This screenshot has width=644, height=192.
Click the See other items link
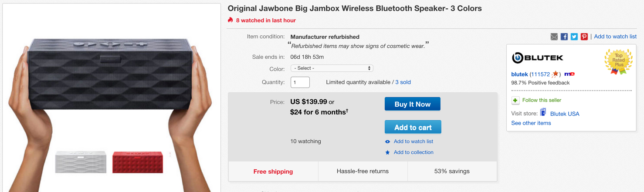point(531,123)
